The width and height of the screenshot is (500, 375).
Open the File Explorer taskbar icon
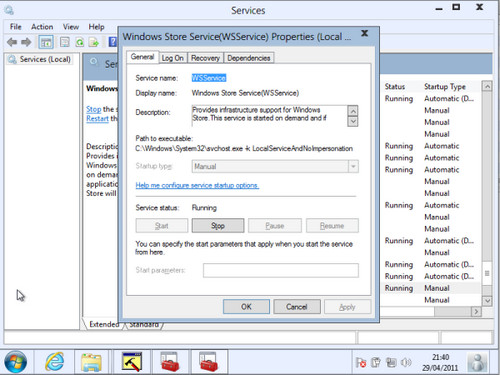[x=91, y=362]
